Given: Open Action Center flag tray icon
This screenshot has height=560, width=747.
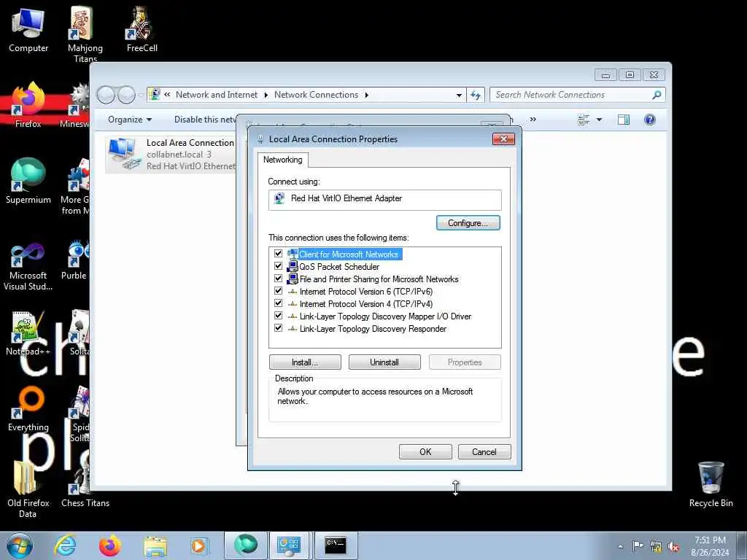Looking at the screenshot, I should [638, 545].
